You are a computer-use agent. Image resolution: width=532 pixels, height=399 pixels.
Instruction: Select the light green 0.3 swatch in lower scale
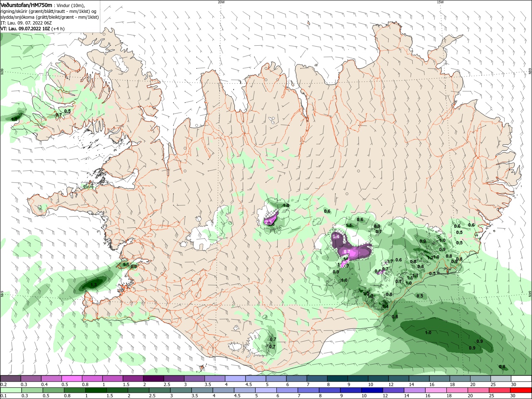(32, 390)
